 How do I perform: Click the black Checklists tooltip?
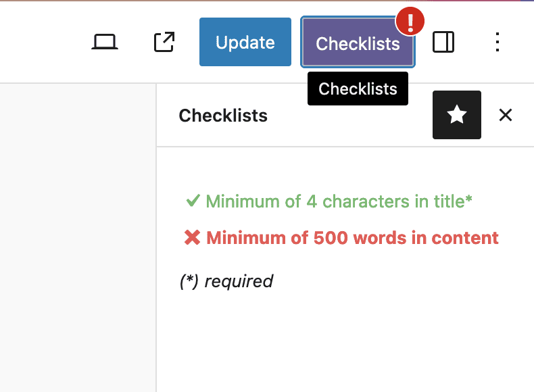point(358,89)
